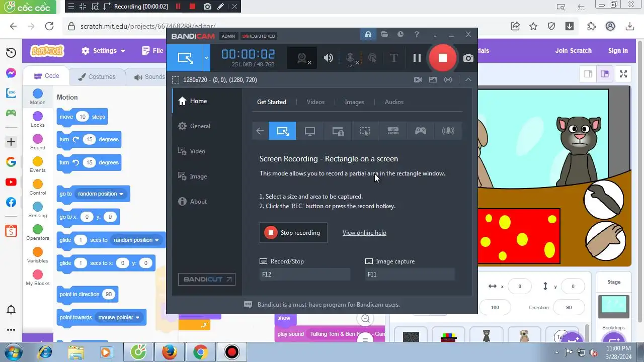Click the broadcast signal icon in Bandicam status row
Screen dimensions: 644x362
coord(448,79)
